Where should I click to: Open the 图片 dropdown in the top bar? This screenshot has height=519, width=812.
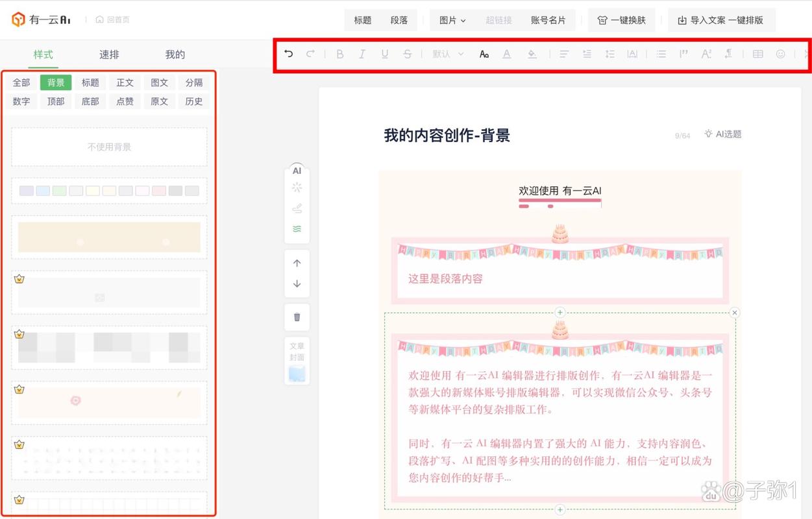(x=452, y=19)
